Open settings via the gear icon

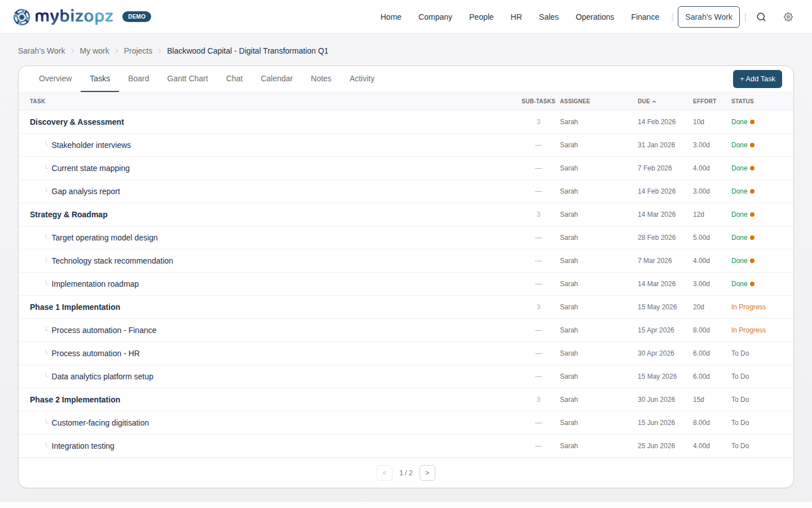click(788, 17)
